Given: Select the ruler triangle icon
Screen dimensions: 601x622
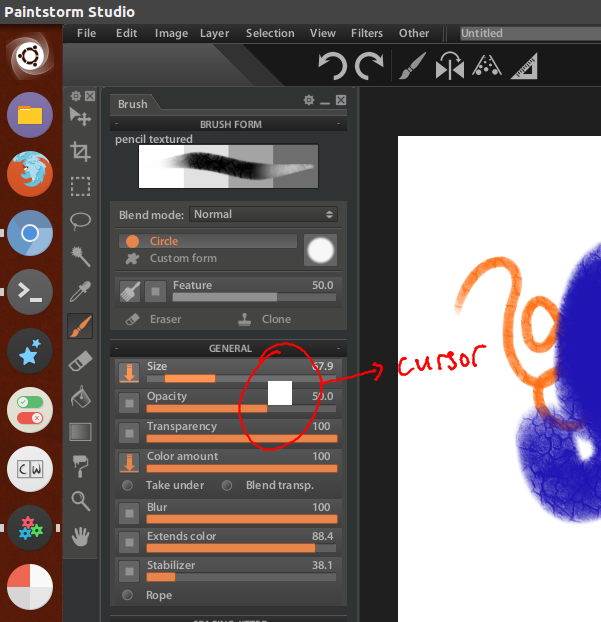Looking at the screenshot, I should pos(524,66).
